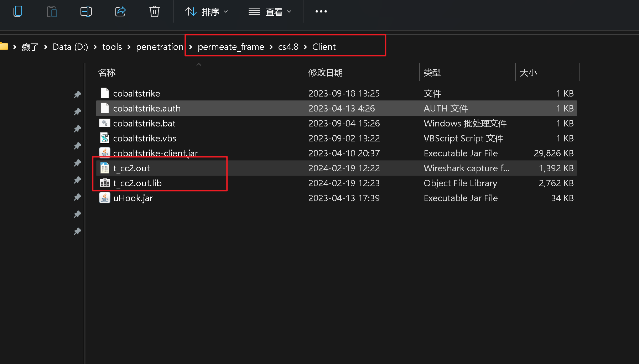639x364 pixels.
Task: Select the cobaltstrike.auth file icon
Action: [105, 108]
